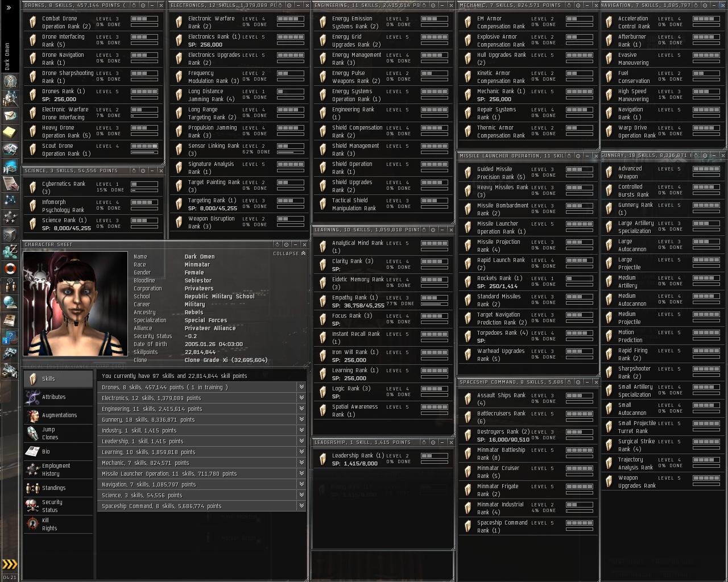
Task: Click the blue question-mark info sidebar icon
Action: (10, 338)
